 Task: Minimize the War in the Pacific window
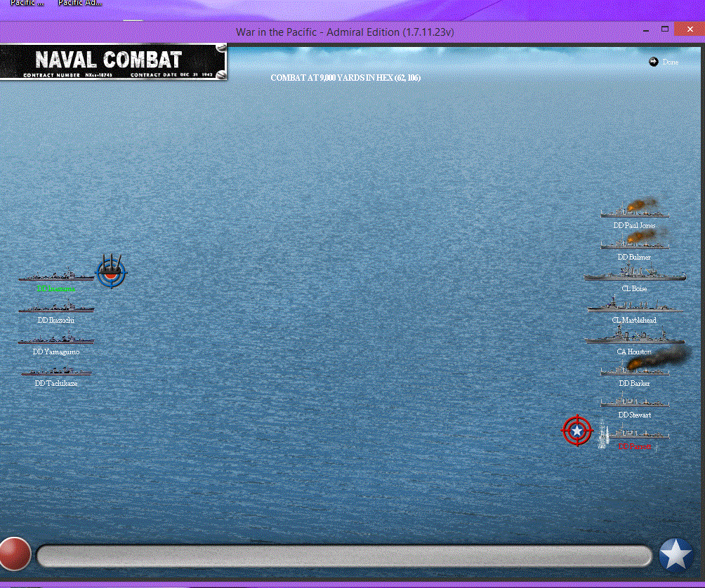646,30
